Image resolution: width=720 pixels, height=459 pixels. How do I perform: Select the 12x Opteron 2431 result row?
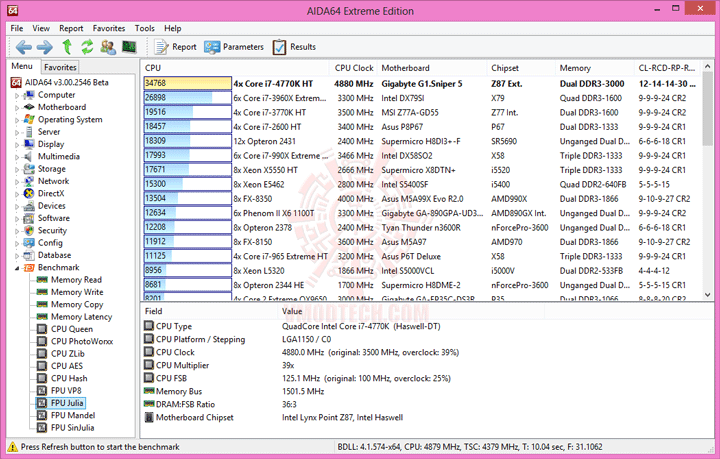(420, 141)
